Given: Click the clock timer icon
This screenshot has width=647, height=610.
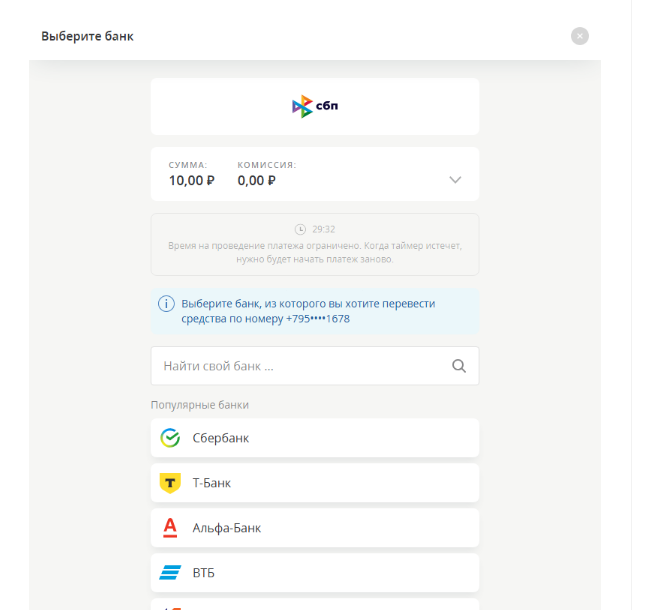Looking at the screenshot, I should (300, 229).
